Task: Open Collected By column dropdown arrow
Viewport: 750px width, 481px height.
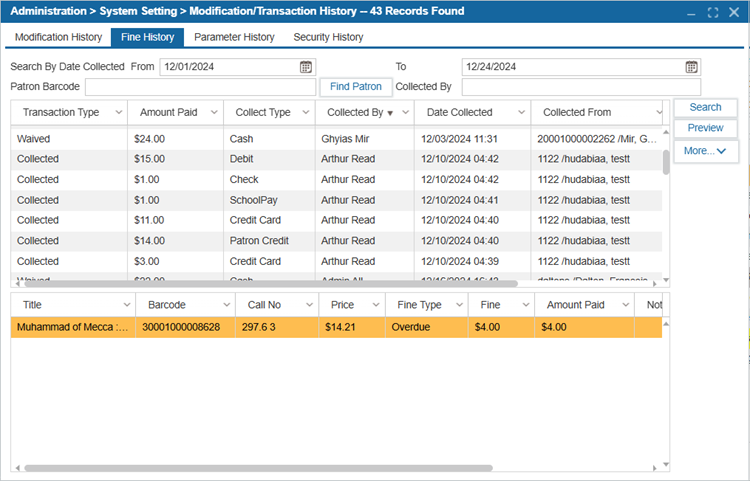Action: (x=405, y=112)
